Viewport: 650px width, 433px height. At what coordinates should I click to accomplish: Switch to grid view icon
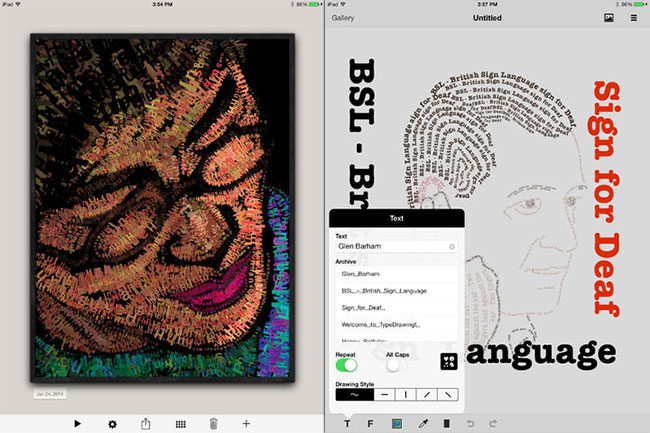point(180,424)
